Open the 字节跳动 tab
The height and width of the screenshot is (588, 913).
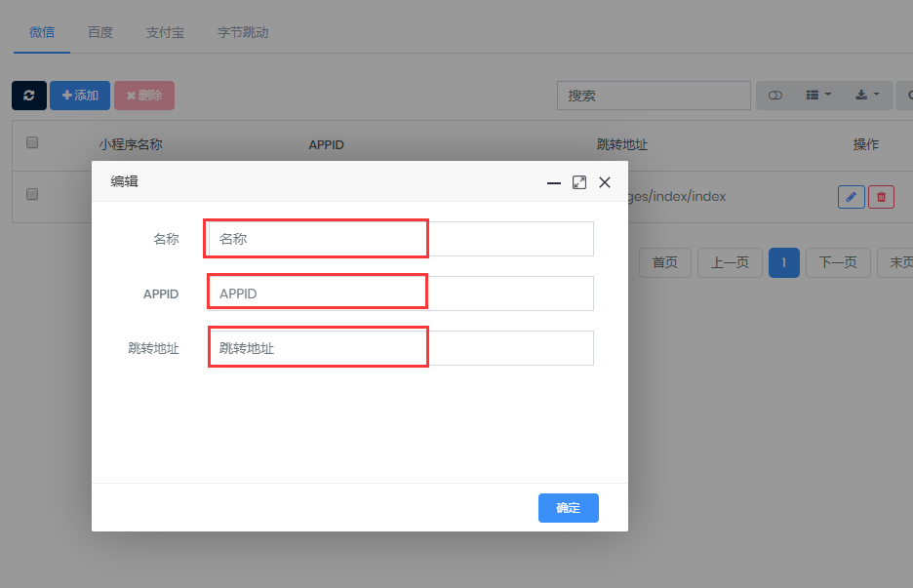tap(242, 32)
